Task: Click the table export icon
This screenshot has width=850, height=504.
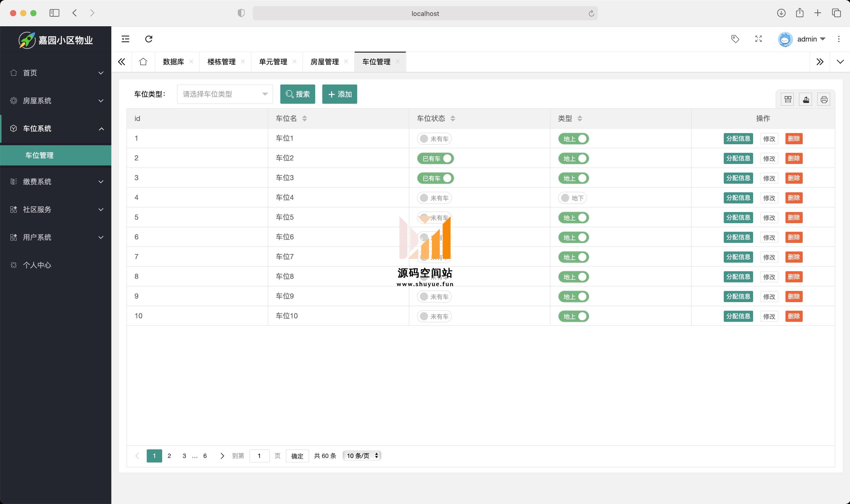Action: pos(805,99)
